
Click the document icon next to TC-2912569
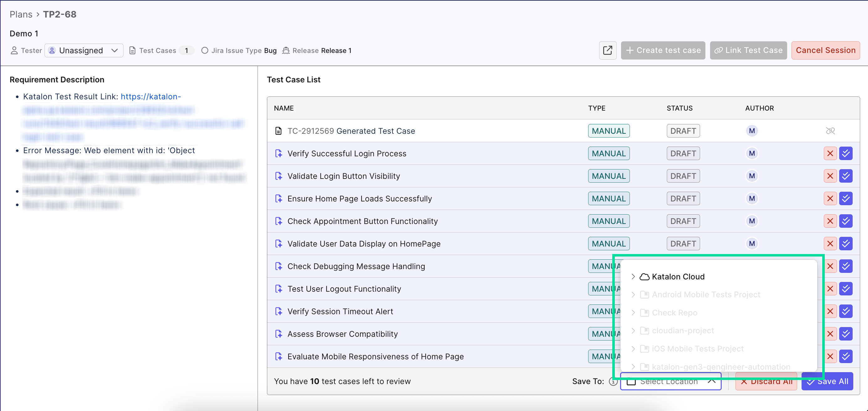pos(278,131)
